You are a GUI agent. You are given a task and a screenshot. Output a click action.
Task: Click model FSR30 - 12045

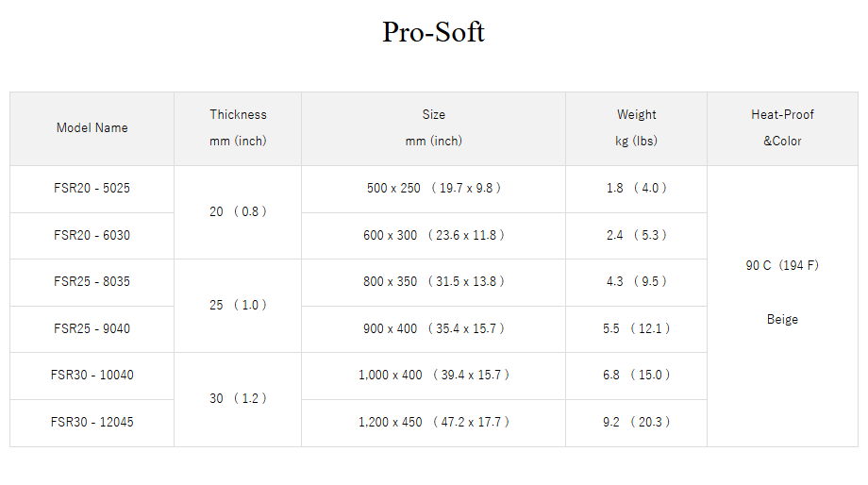pos(92,422)
